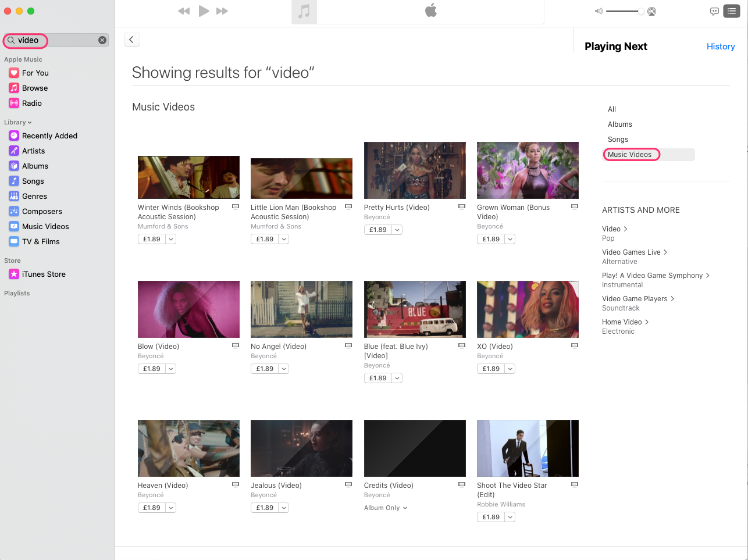This screenshot has height=560, width=748.
Task: Open the Playlists section in sidebar
Action: (17, 293)
